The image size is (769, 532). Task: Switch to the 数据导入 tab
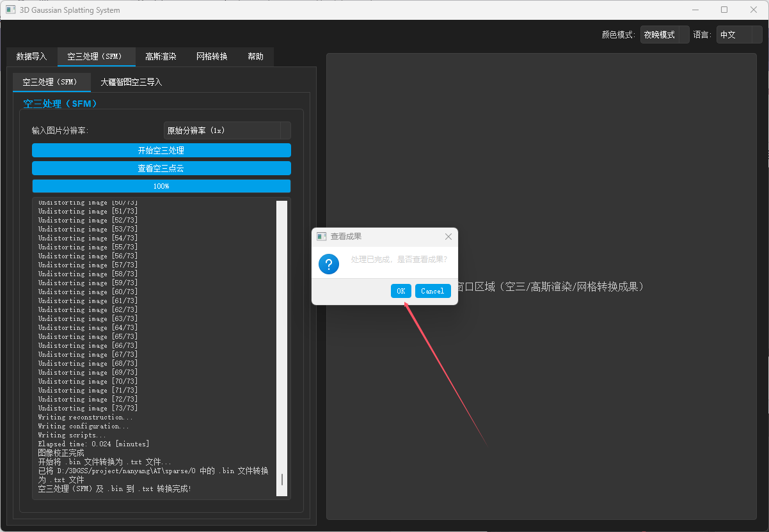coord(32,56)
